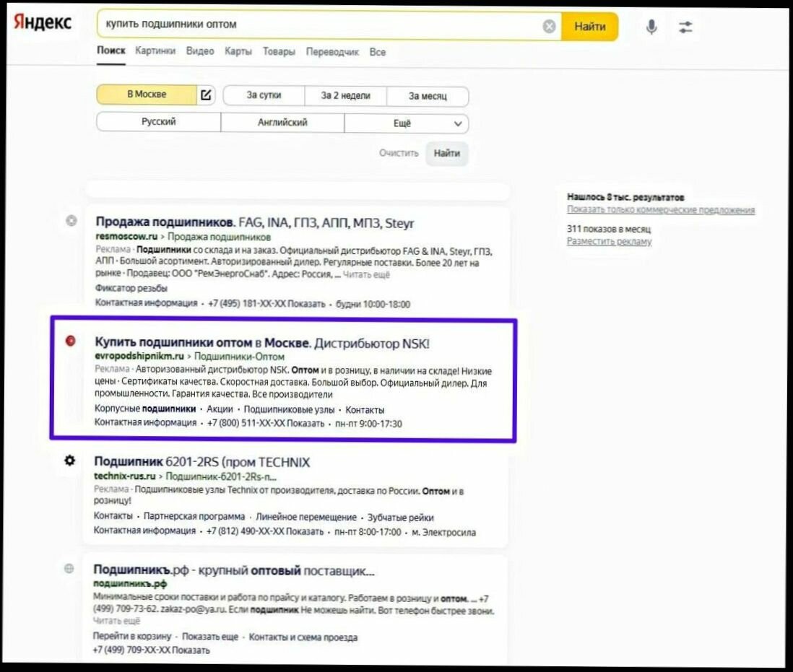Click the gray Найти filter button
The height and width of the screenshot is (672, 793).
446,154
